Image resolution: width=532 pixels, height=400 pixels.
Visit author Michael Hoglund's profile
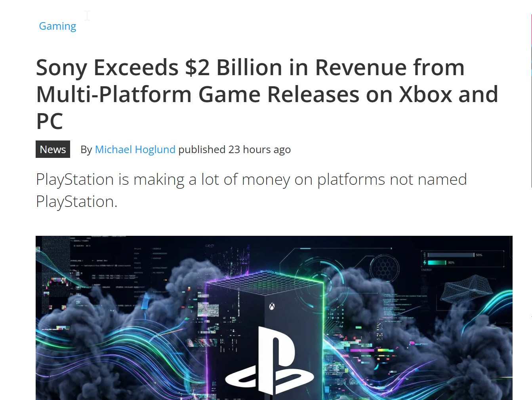(x=135, y=150)
